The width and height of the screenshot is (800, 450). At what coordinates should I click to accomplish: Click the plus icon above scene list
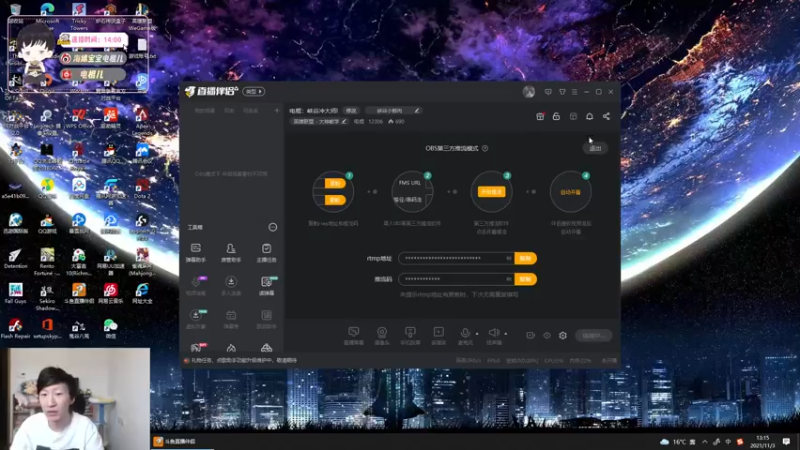(x=277, y=110)
